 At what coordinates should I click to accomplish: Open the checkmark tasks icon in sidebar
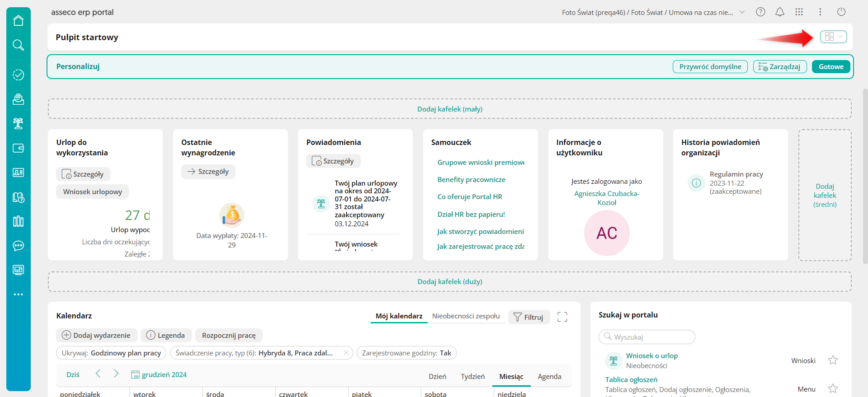[18, 75]
